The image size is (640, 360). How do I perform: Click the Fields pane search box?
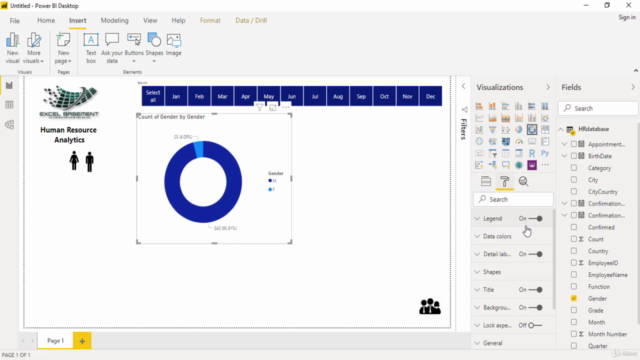598,108
